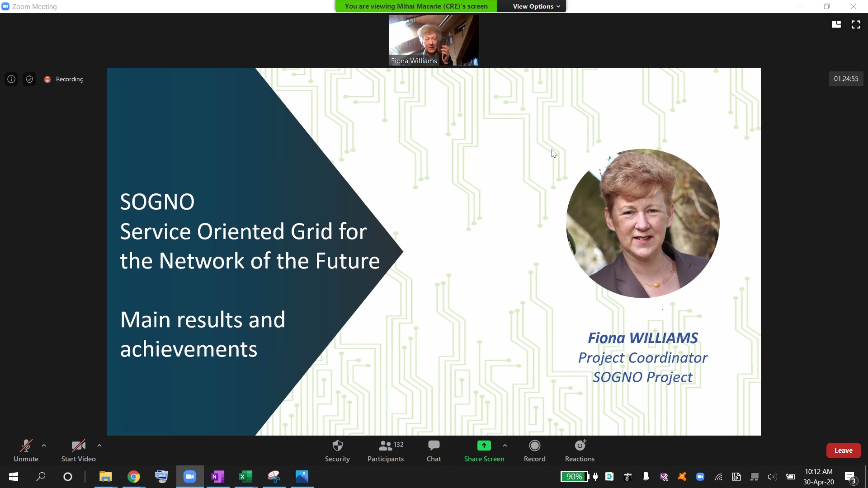This screenshot has height=488, width=868.
Task: Click the OneNote clipper tray icon
Action: [x=664, y=477]
